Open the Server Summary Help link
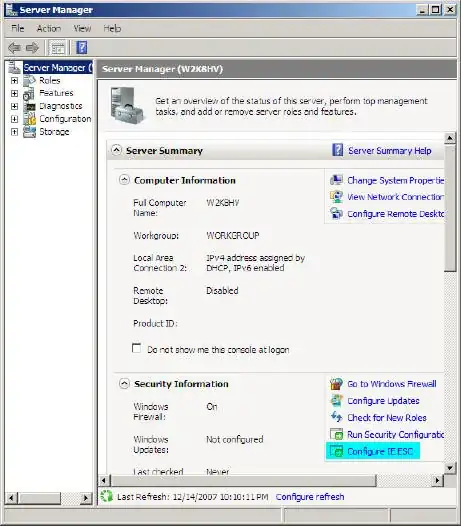Image resolution: width=461 pixels, height=526 pixels. tap(390, 151)
